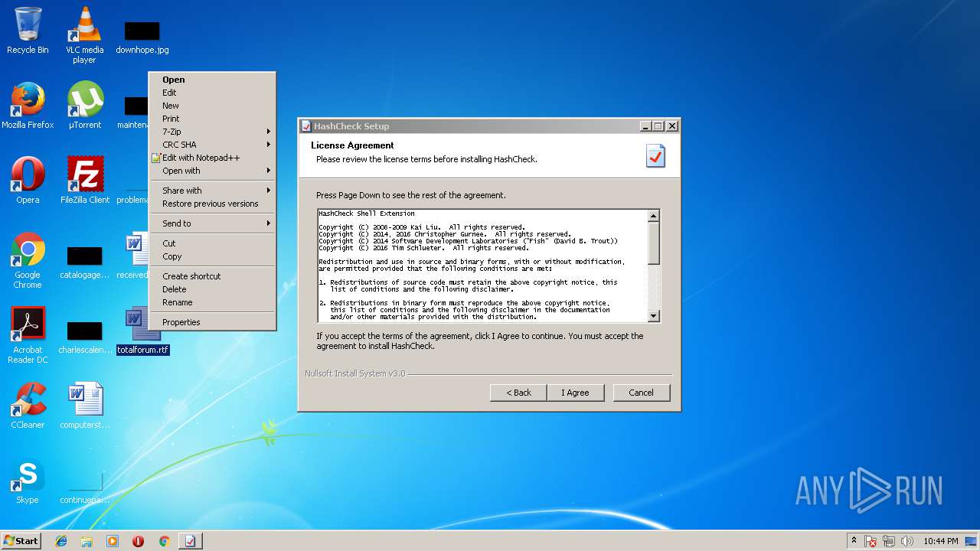Expand the 7-Zip submenu

coord(212,132)
